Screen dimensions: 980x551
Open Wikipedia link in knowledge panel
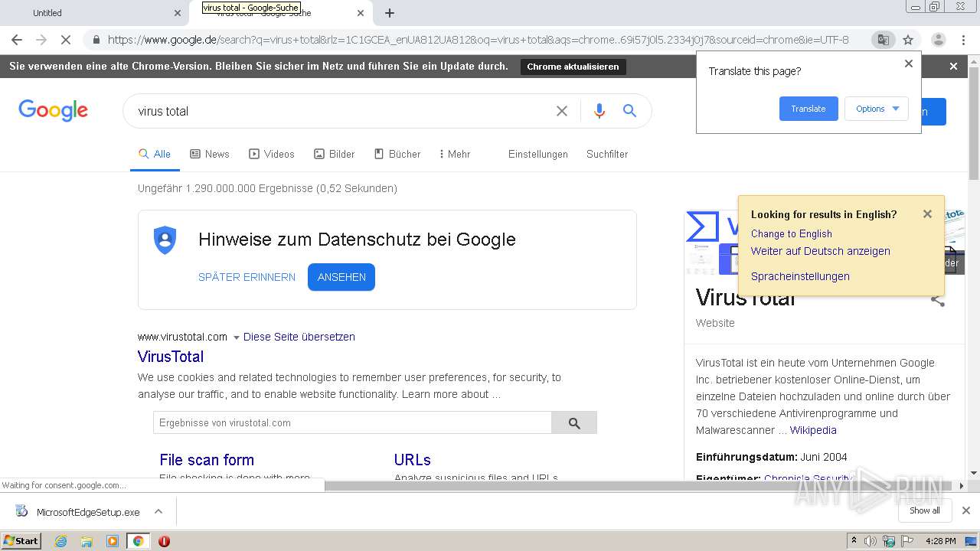813,430
